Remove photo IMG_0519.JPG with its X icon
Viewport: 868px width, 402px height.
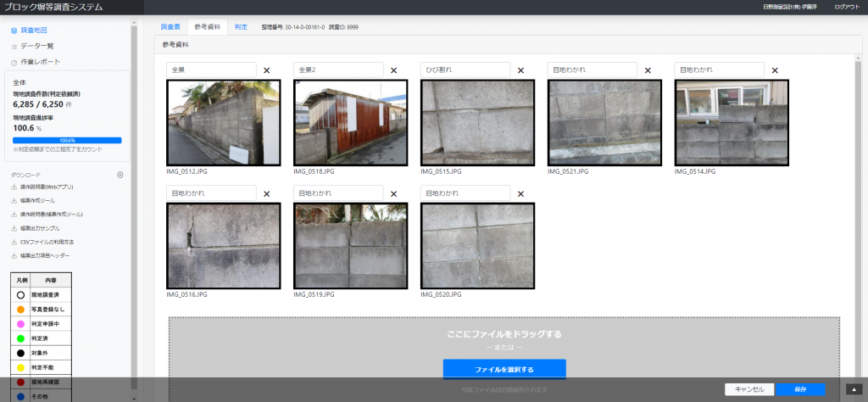(393, 193)
